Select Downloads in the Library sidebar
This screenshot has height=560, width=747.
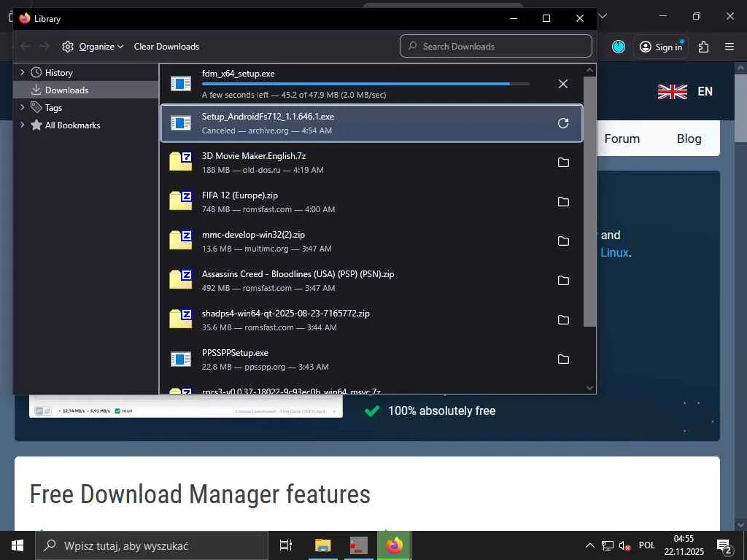[66, 90]
